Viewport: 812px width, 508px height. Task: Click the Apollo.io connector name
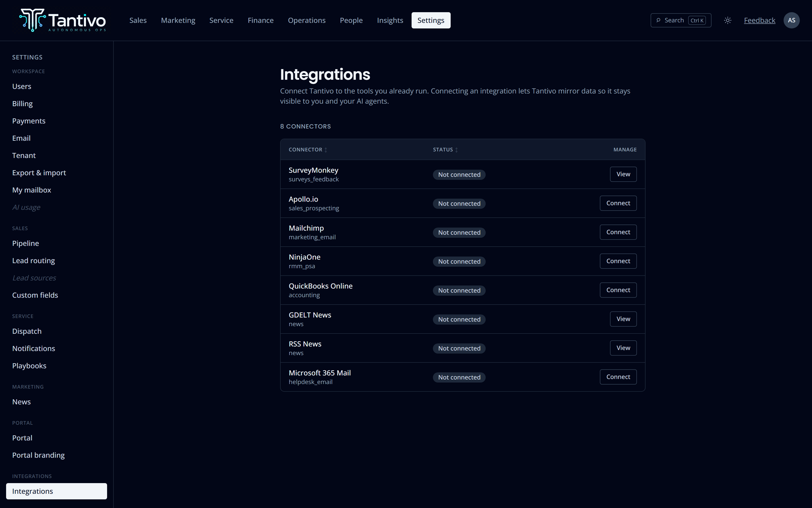coord(303,199)
